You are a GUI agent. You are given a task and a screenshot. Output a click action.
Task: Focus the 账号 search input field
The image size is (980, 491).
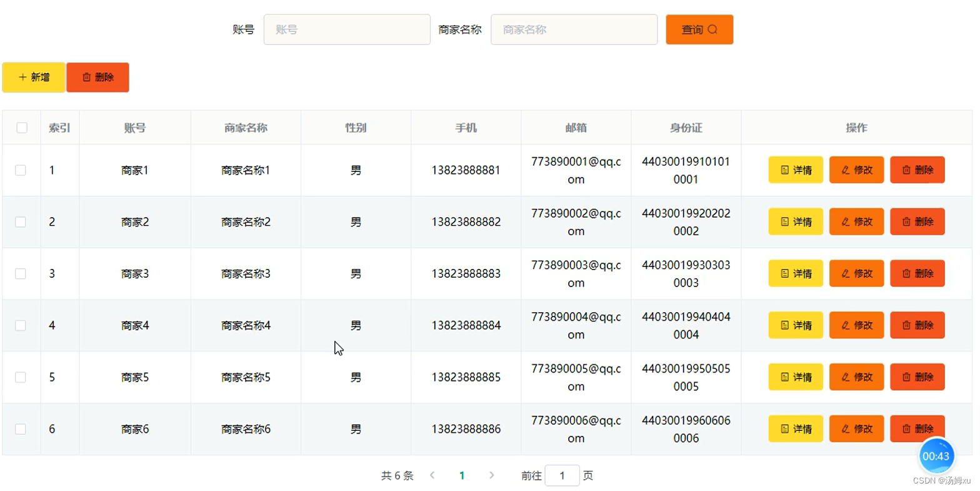pyautogui.click(x=347, y=29)
